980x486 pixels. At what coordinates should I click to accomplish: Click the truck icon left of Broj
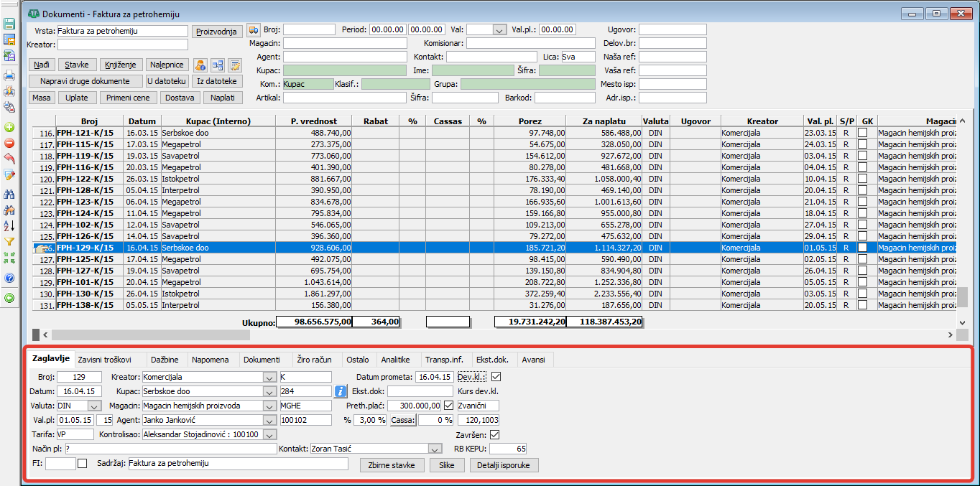(x=254, y=29)
